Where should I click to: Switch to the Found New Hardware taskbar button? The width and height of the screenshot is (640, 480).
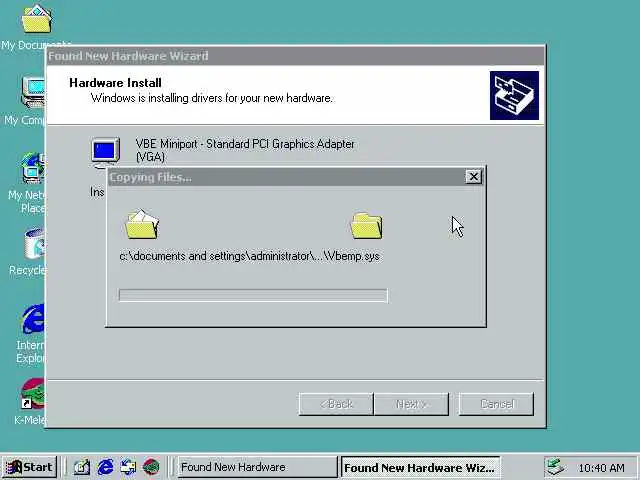257,467
